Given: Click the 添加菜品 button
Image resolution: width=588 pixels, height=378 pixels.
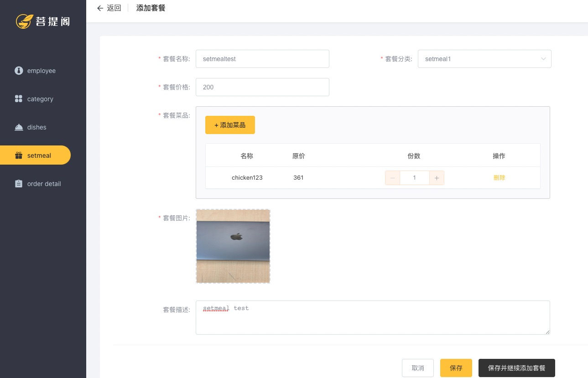Looking at the screenshot, I should pos(230,125).
